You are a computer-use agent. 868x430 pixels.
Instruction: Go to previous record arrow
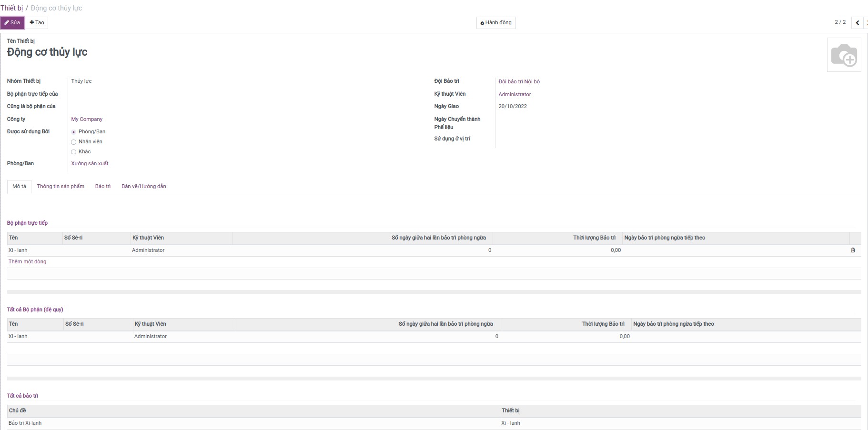[x=857, y=22]
